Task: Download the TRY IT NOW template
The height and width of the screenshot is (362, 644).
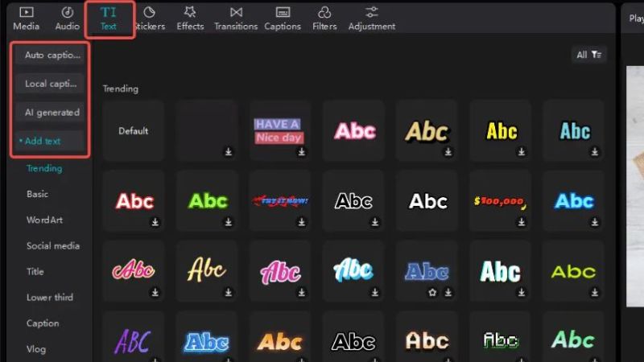Action: (x=301, y=222)
